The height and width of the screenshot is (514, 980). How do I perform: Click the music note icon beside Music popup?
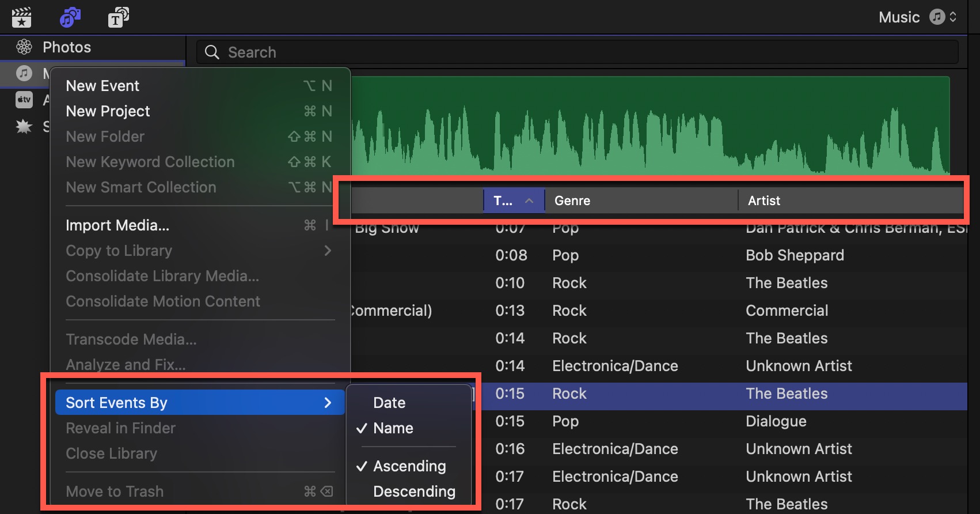[x=937, y=17]
